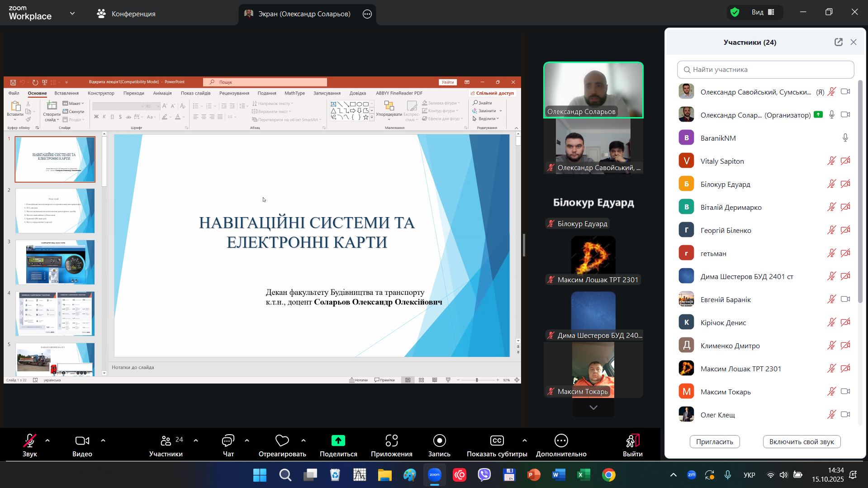
Task: Open the Share screen (Поделиться) icon
Action: tap(338, 441)
